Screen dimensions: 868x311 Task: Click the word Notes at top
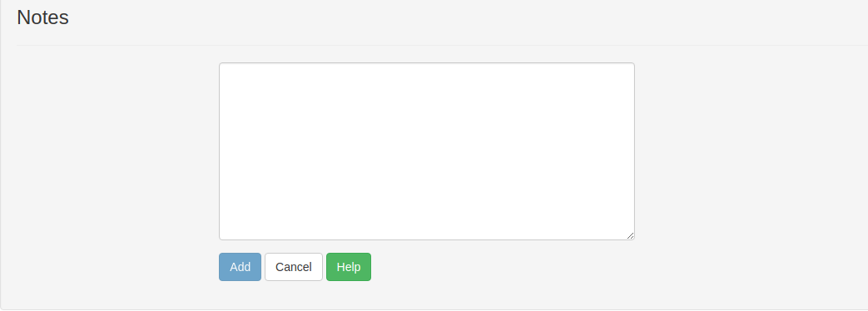point(42,17)
